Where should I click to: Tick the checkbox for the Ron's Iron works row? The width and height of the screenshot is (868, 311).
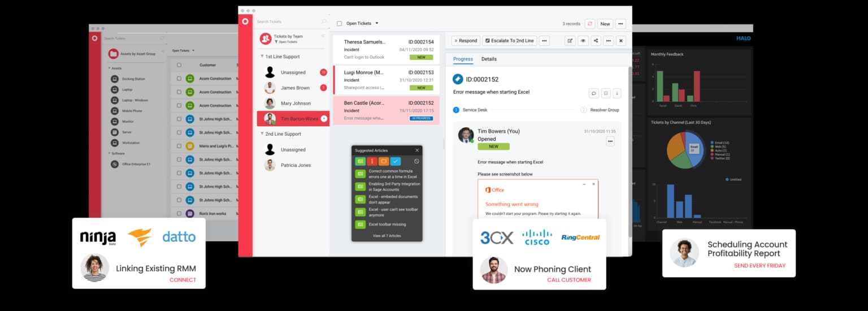click(x=179, y=214)
